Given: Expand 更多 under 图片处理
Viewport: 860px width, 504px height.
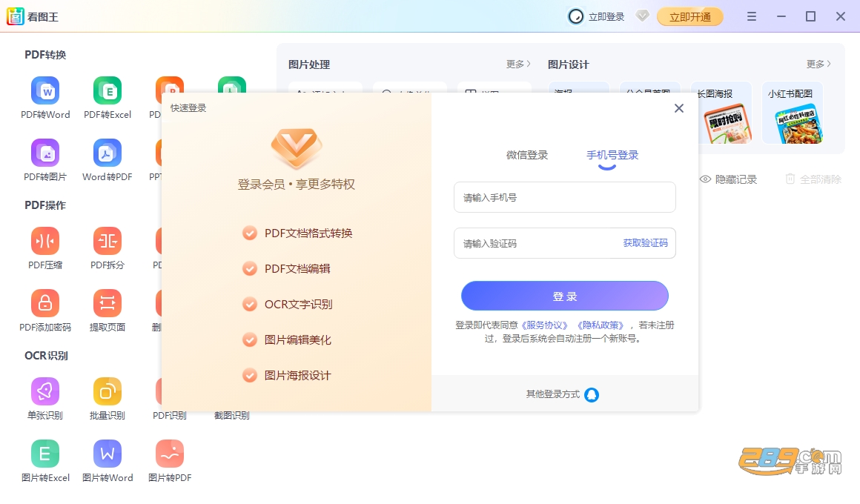Looking at the screenshot, I should click(x=518, y=64).
